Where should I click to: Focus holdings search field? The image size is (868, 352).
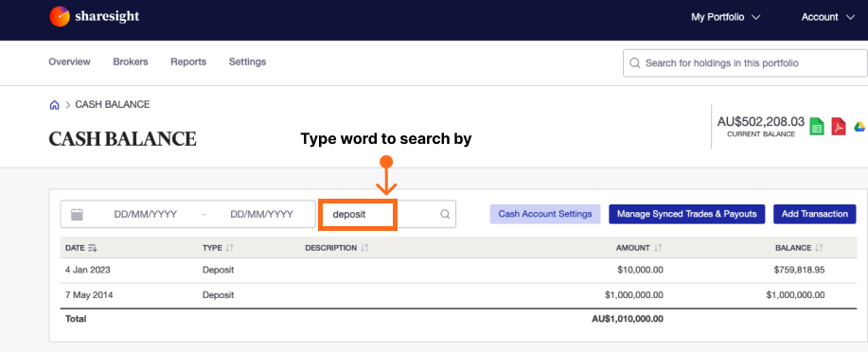[745, 63]
